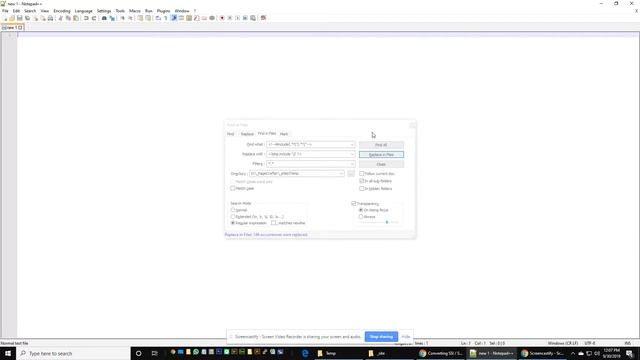Select the 'new 1' document tab
This screenshot has width=640, height=360.
pyautogui.click(x=12, y=27)
